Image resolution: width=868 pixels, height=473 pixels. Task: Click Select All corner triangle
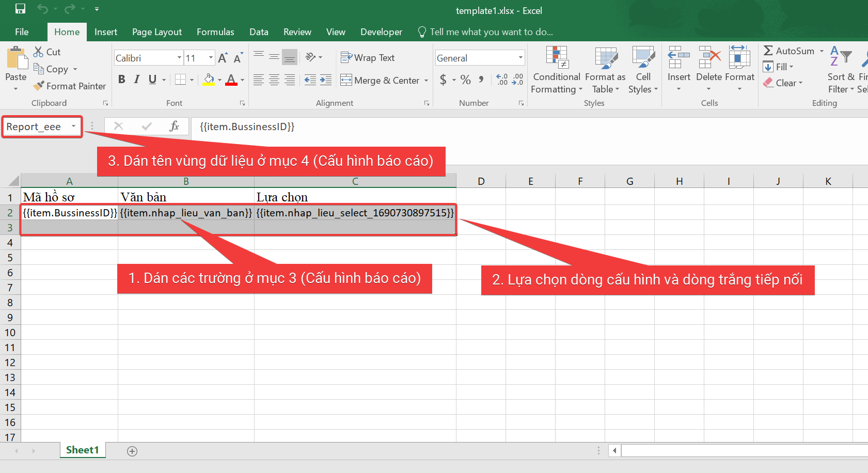click(13, 181)
